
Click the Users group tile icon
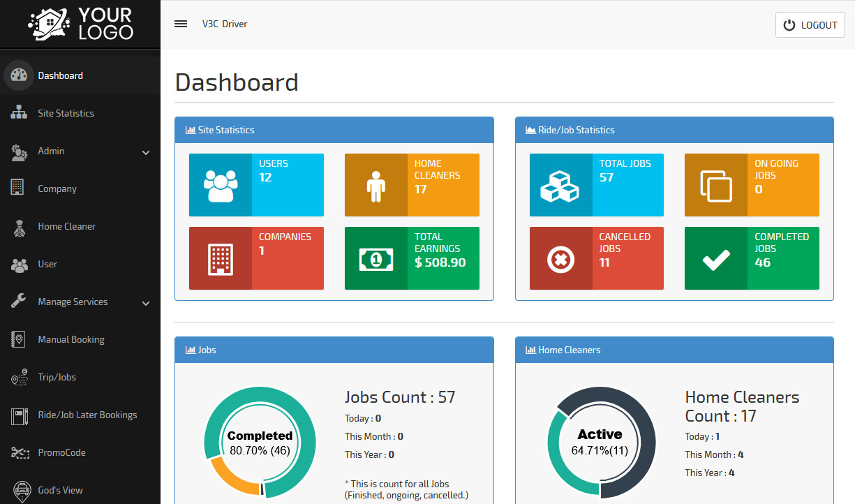[221, 186]
